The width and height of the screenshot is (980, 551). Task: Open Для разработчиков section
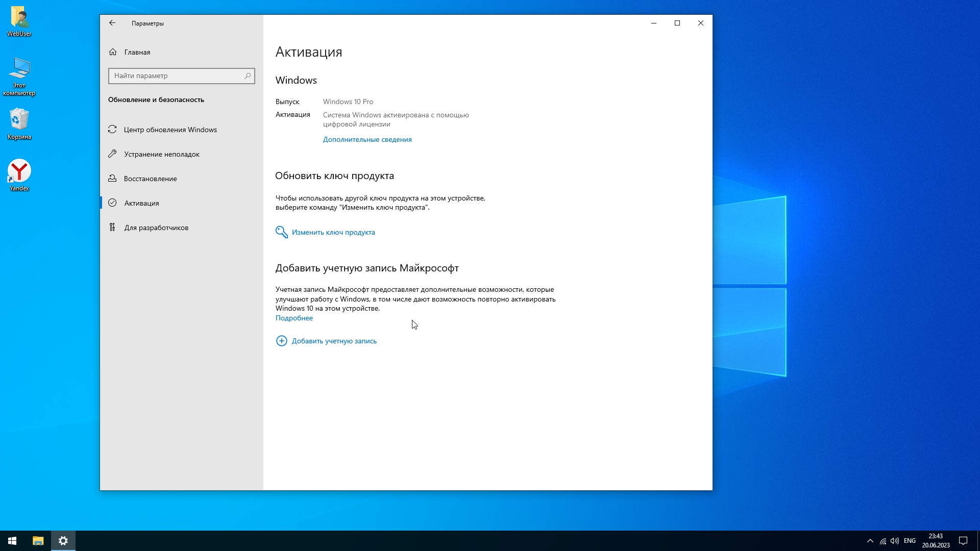pos(156,228)
